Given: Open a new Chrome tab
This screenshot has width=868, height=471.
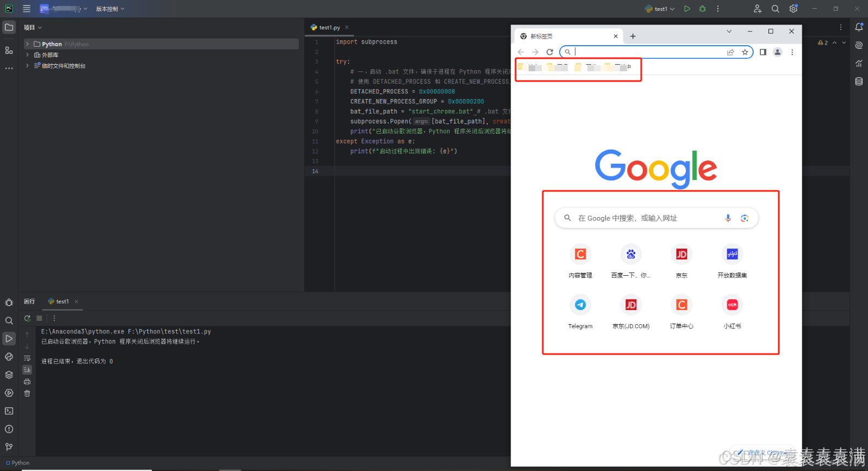Looking at the screenshot, I should [x=633, y=36].
